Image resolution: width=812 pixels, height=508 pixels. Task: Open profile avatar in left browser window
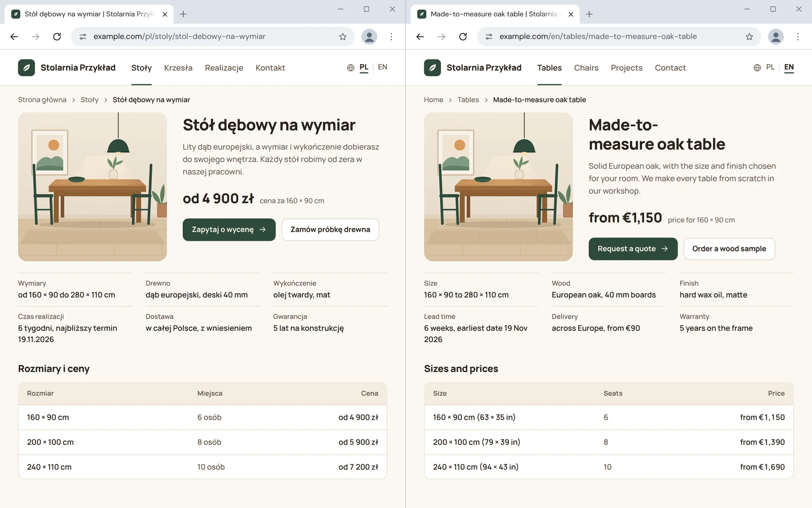369,37
